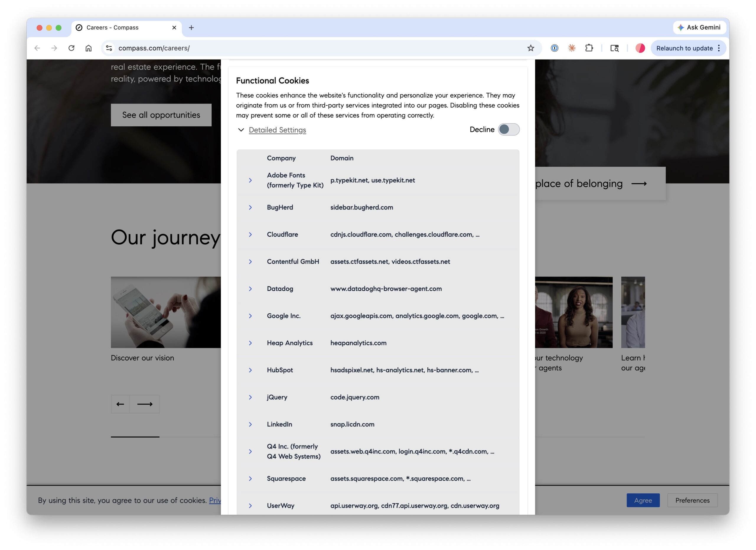Collapse the Detailed Settings section
Image resolution: width=756 pixels, height=550 pixels.
click(x=277, y=130)
